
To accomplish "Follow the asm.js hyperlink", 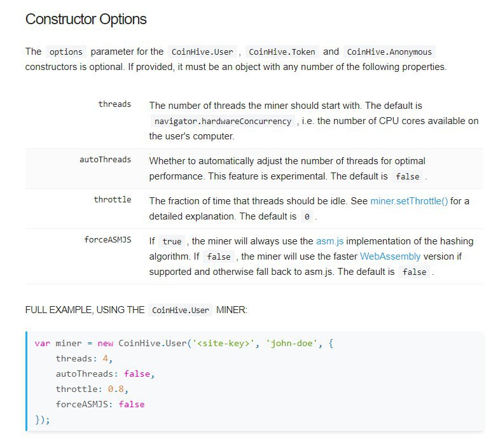I will coord(329,241).
